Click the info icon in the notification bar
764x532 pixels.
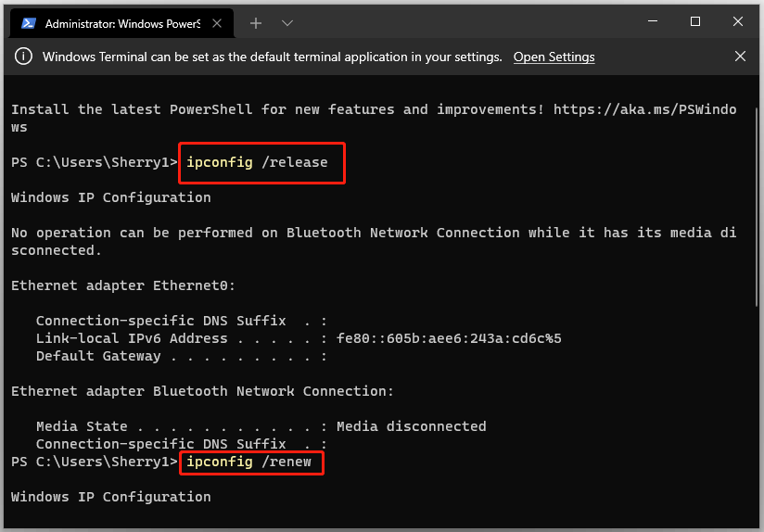(23, 57)
